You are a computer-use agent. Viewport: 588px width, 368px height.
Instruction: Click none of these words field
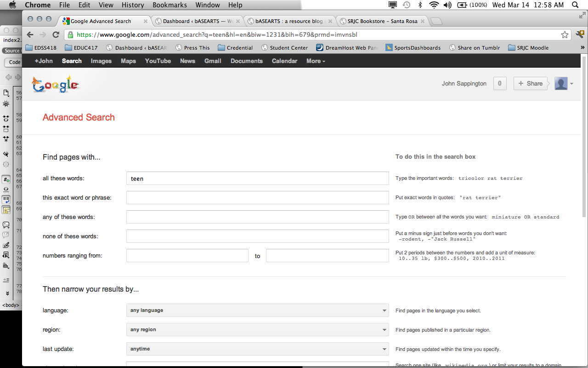coord(258,236)
